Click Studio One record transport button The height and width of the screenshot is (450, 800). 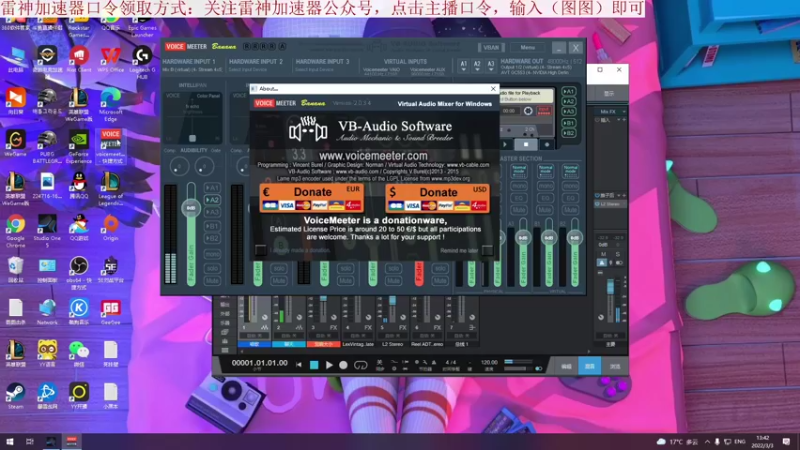coord(343,365)
